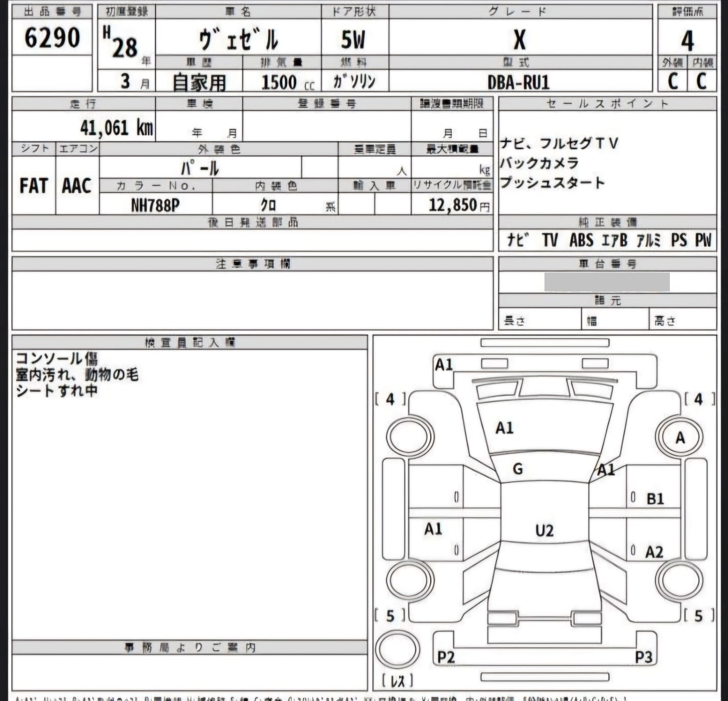Click front right tire tread value [4]

[x=698, y=399]
